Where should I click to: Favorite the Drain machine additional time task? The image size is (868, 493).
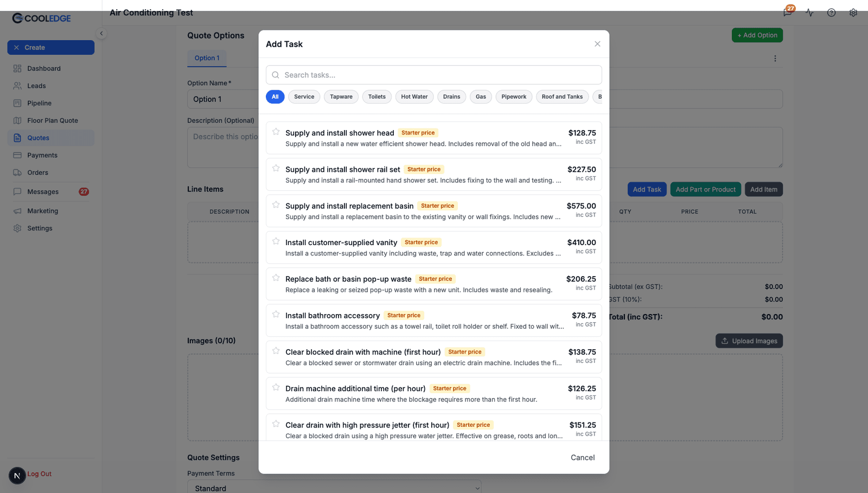pos(276,387)
